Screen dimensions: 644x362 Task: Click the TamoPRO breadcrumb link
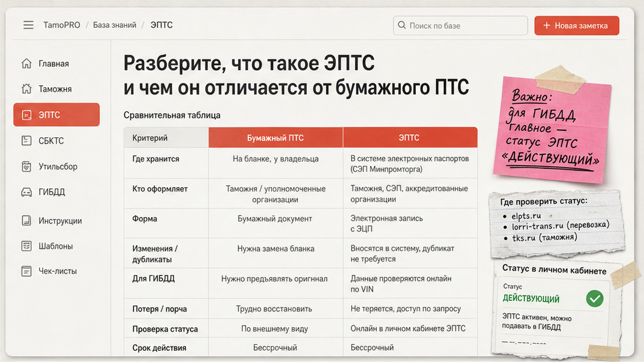(x=62, y=25)
